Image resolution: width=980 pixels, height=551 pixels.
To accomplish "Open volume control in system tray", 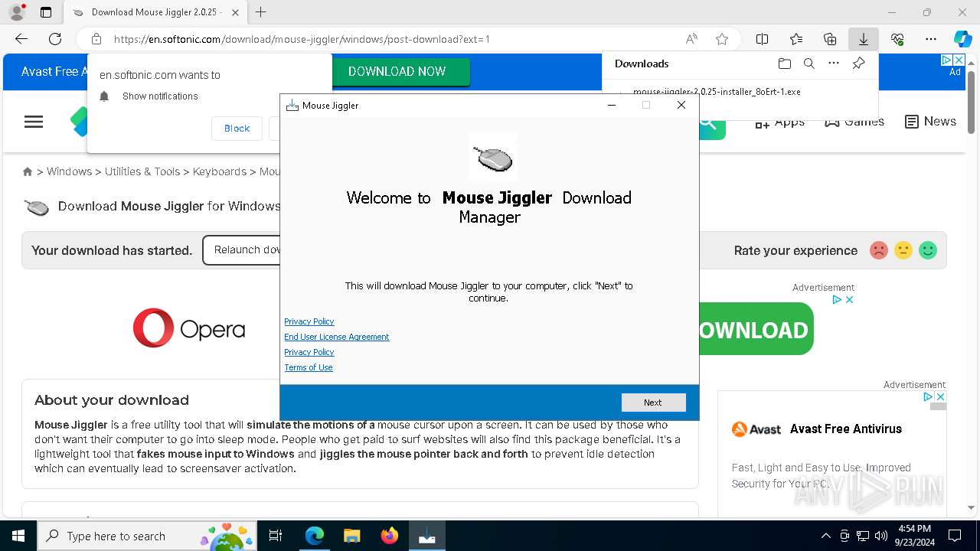I will [x=881, y=536].
